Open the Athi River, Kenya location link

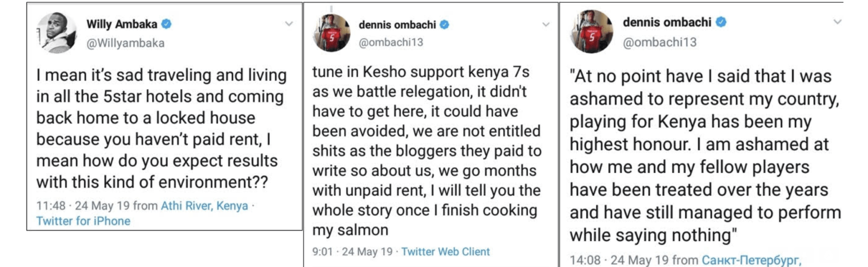point(204,206)
